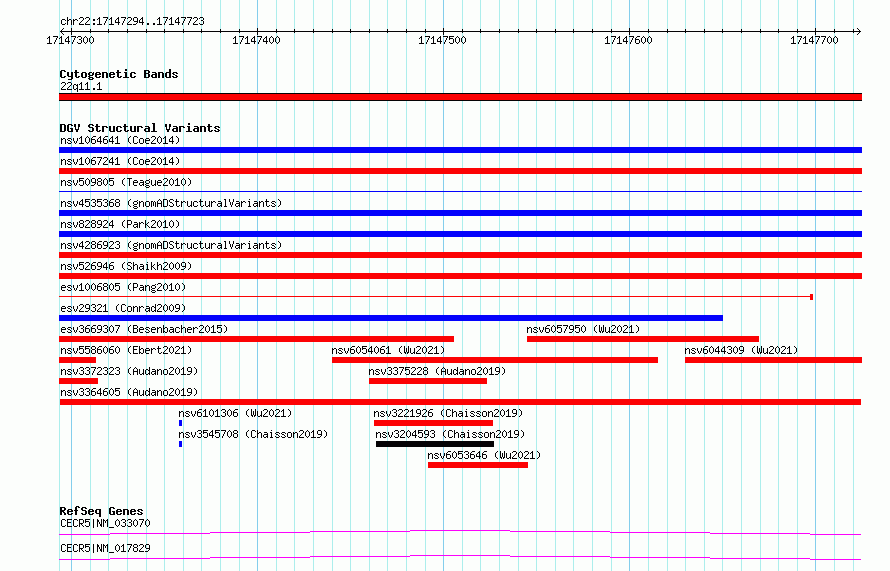Click nsv6101306 (Wu2021) variant label
Screen dimensions: 890x571
tap(235, 413)
